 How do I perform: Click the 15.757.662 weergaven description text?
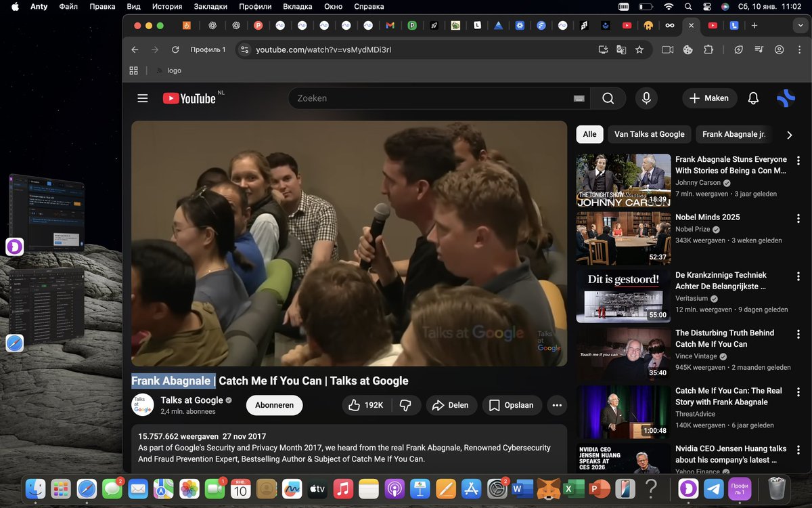coord(177,436)
